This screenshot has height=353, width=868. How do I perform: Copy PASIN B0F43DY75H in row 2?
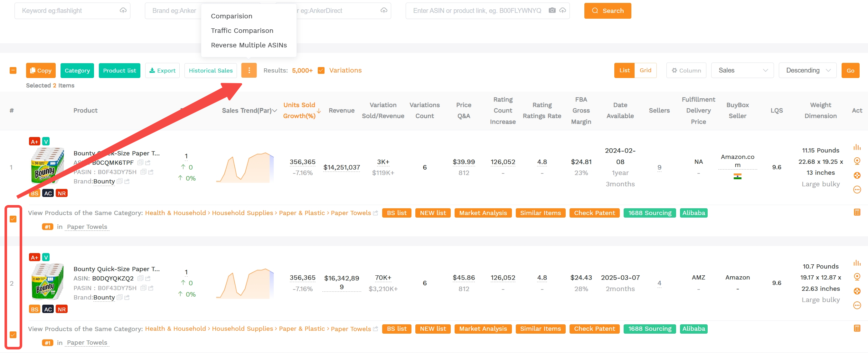tap(143, 288)
